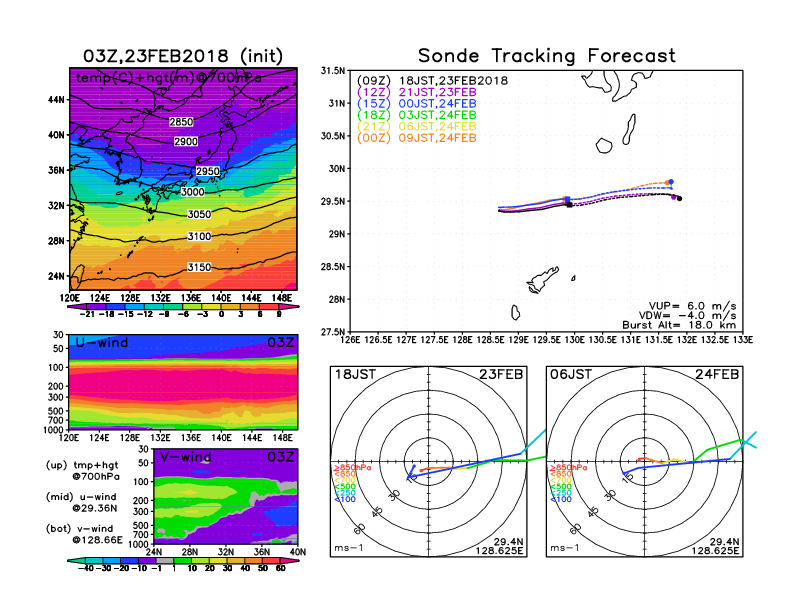Click the ≥850hPa red legend in 18JST hodograph
792x612 pixels.
pyautogui.click(x=352, y=468)
